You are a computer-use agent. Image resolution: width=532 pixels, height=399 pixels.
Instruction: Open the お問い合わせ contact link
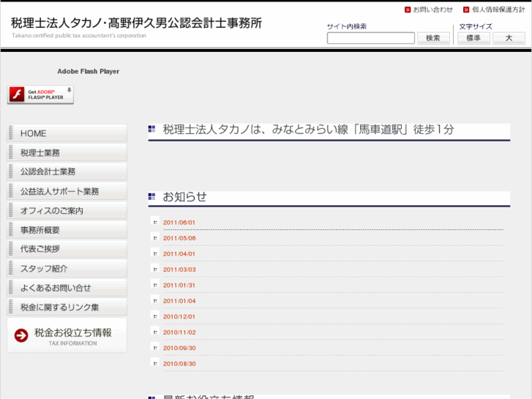(x=432, y=10)
